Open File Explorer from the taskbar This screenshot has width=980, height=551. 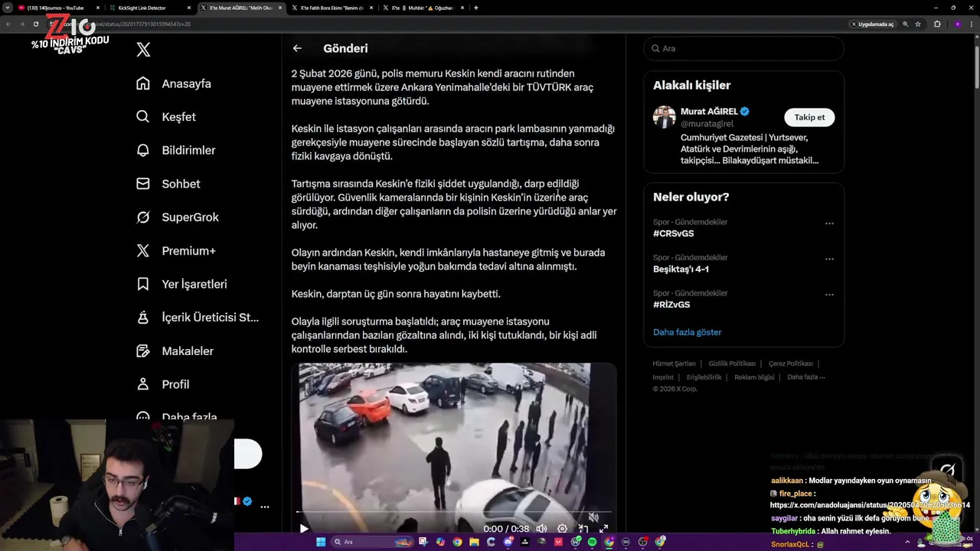coord(474,542)
